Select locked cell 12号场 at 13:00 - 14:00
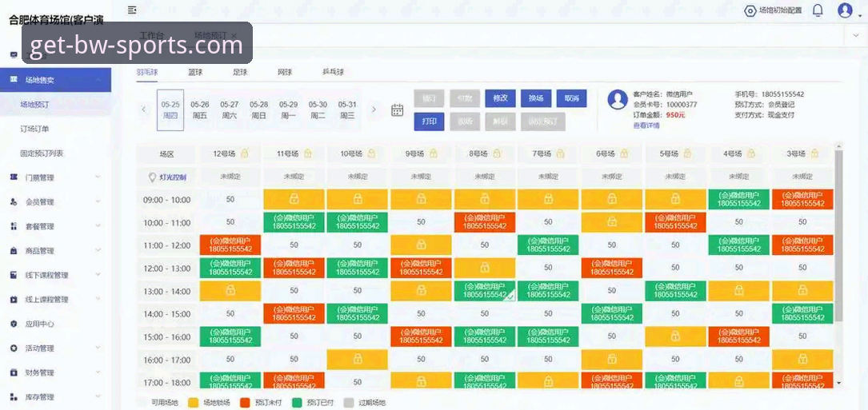 (230, 290)
